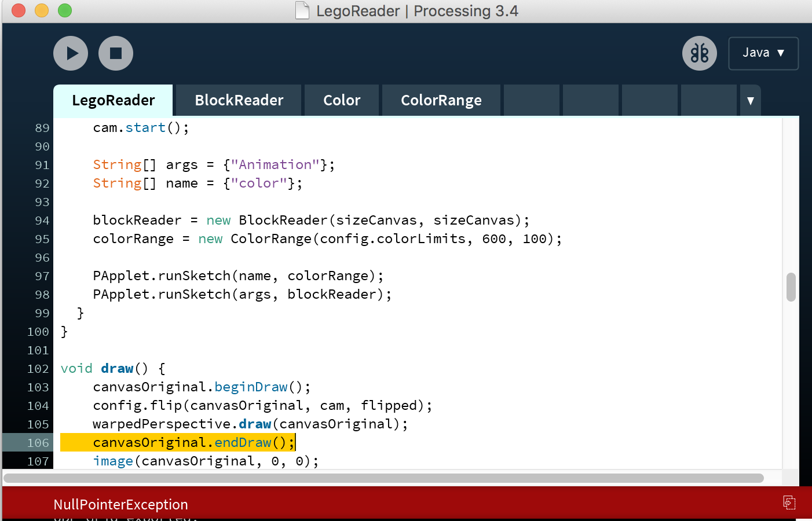Click the void draw() declaration
Image resolution: width=812 pixels, height=521 pixels.
(x=113, y=369)
